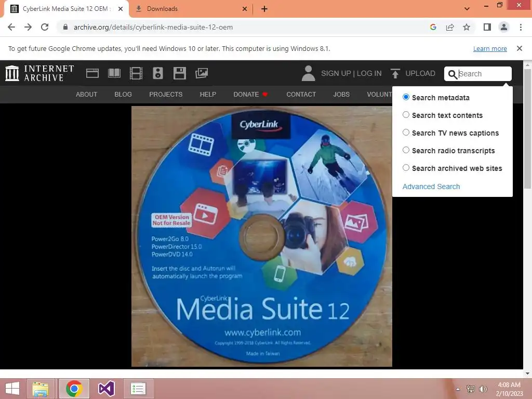Click the Learn more link

click(489, 48)
